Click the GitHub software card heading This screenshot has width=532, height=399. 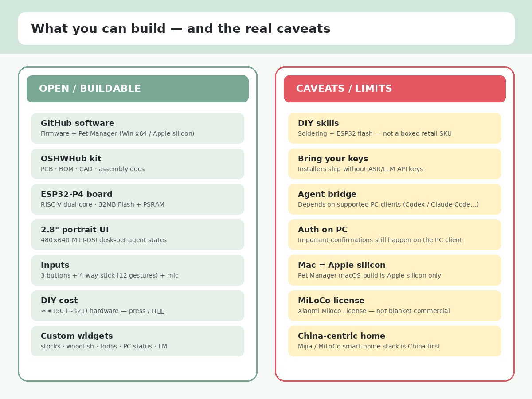coord(78,123)
